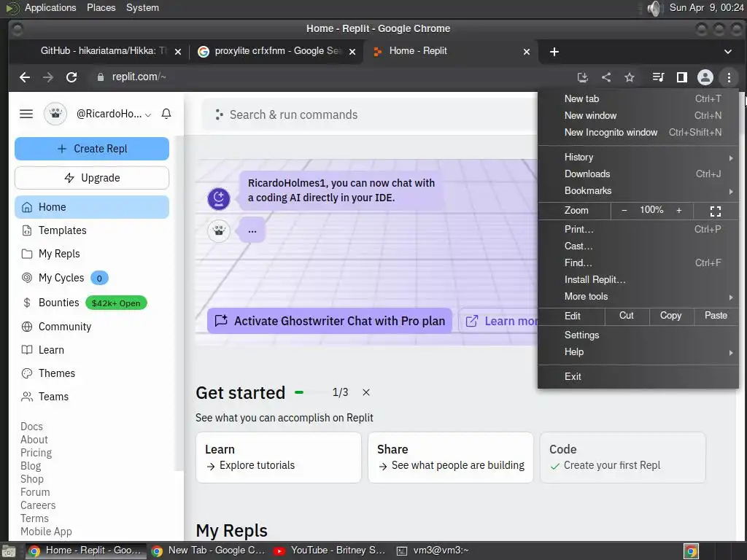The image size is (747, 560).
Task: Toggle the Chrome side panel
Action: click(x=682, y=77)
